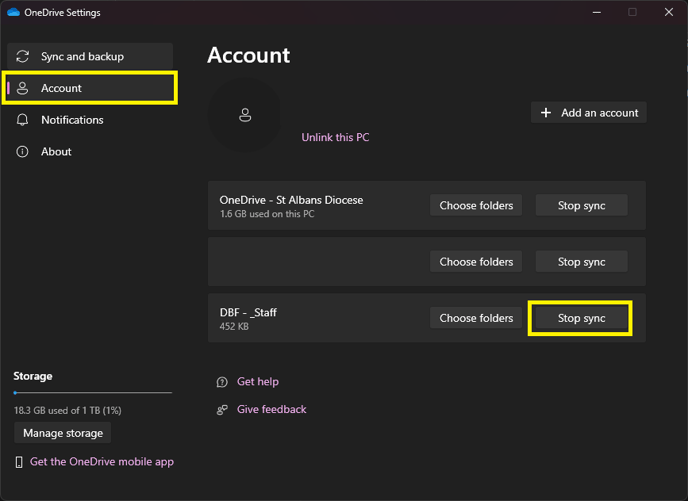Click the person icon beside Account
The image size is (688, 501).
click(x=22, y=88)
